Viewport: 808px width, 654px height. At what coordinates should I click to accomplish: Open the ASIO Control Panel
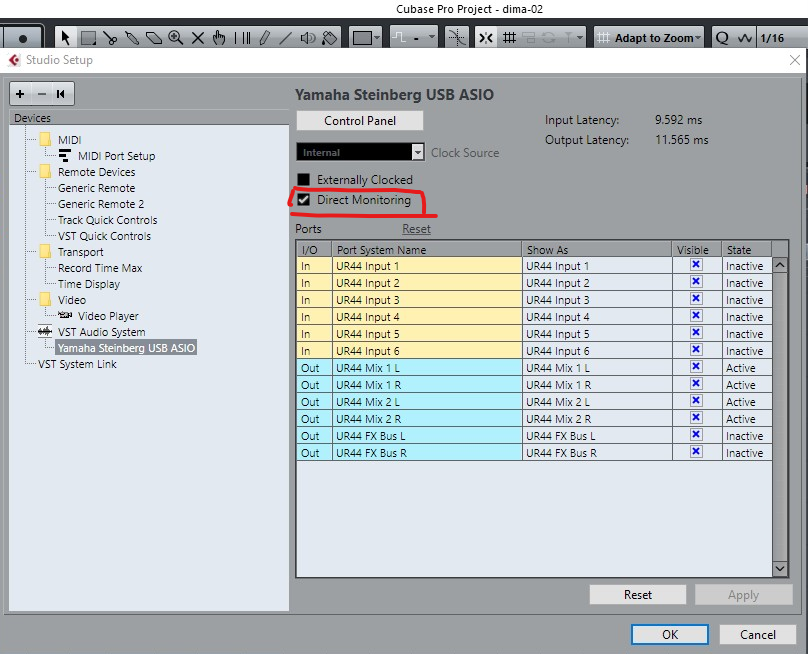(x=360, y=121)
